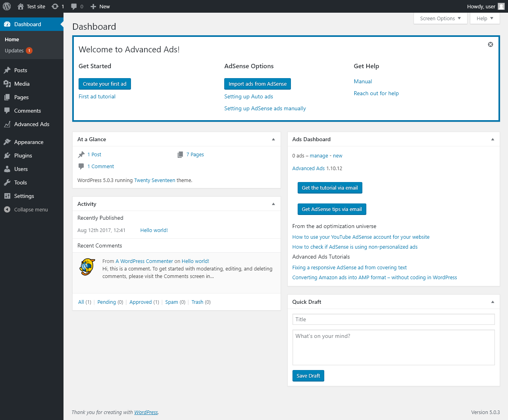This screenshot has width=508, height=420.
Task: Click comment icon beside 1 Comment
Action: pyautogui.click(x=81, y=167)
